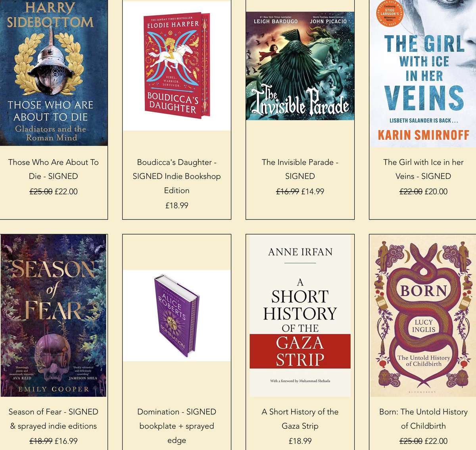The width and height of the screenshot is (476, 450).
Task: Click the title link Those Who Are About To Die - SIGNED
Action: [x=54, y=169]
